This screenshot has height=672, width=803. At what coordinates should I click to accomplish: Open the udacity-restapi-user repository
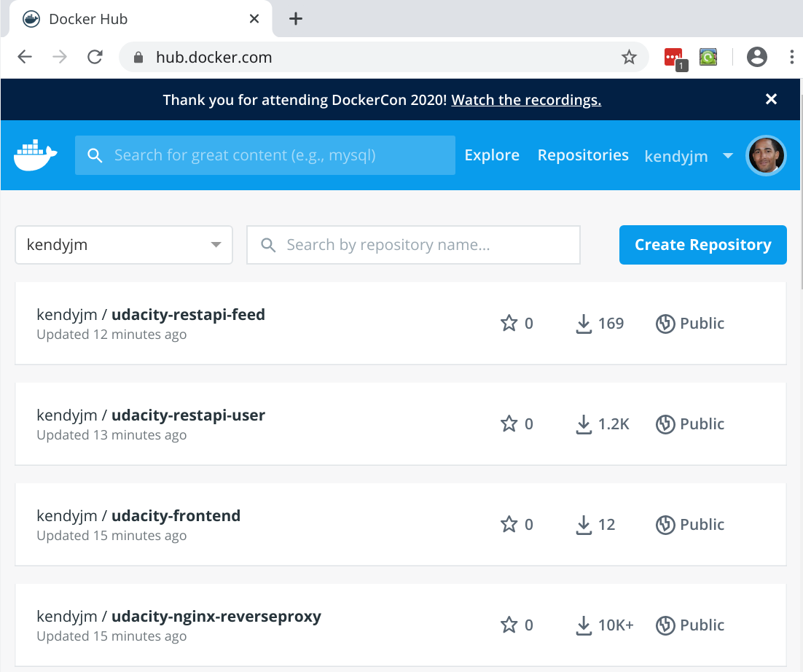pos(188,415)
